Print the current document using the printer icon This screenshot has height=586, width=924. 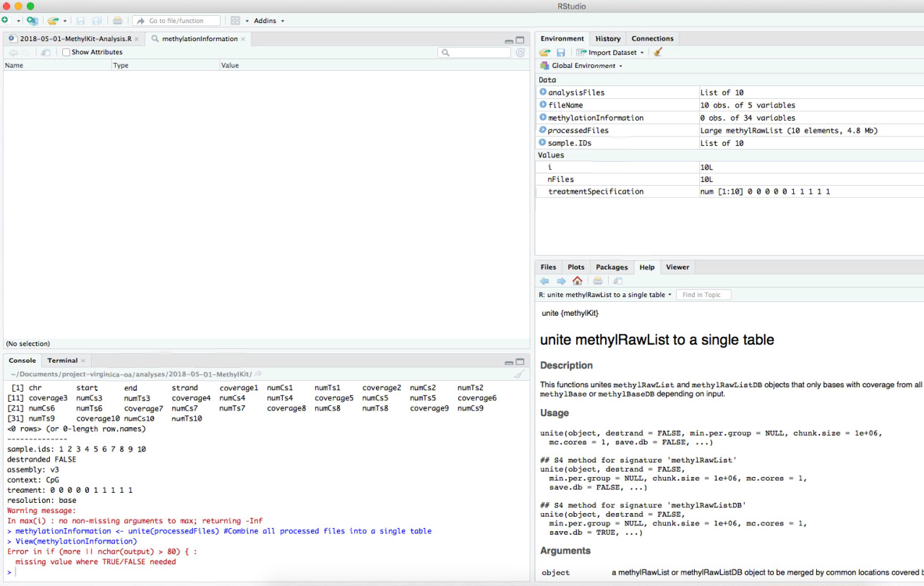pos(117,20)
